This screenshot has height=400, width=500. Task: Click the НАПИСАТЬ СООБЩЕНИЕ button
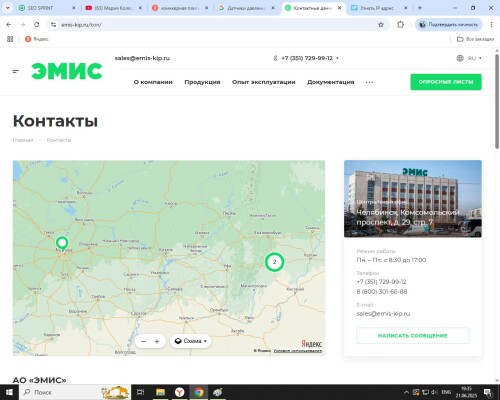coord(412,336)
